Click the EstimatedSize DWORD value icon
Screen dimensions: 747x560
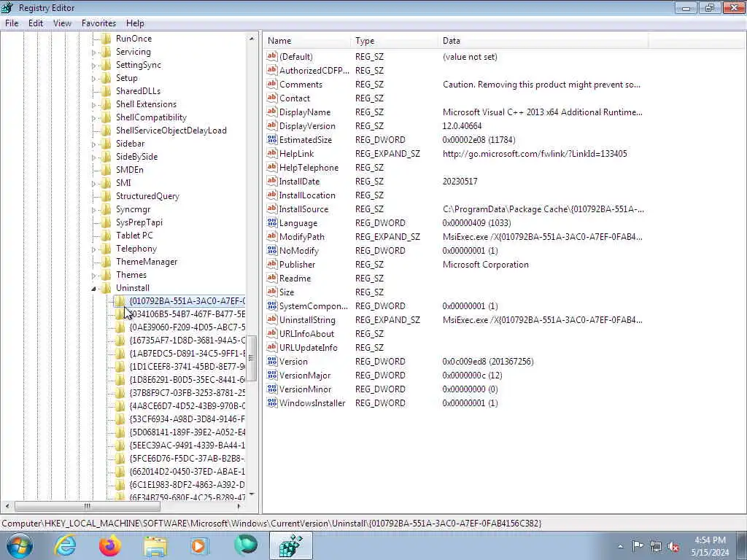272,139
